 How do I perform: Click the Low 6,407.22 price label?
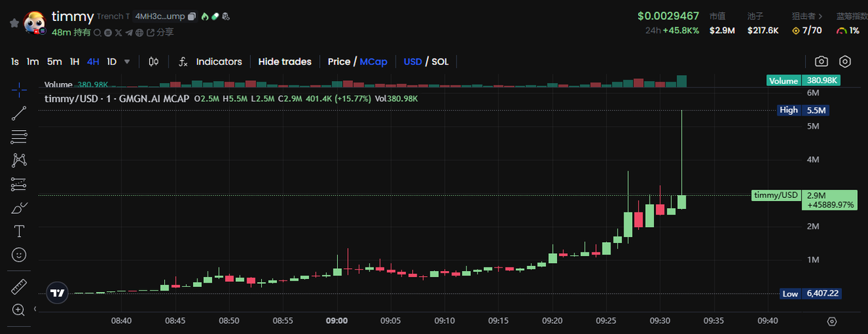(812, 294)
